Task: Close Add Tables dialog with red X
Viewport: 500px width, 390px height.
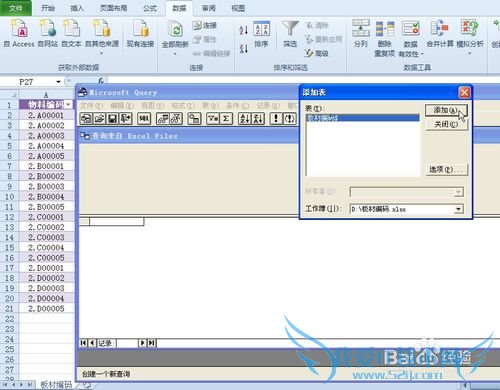Action: coord(464,92)
